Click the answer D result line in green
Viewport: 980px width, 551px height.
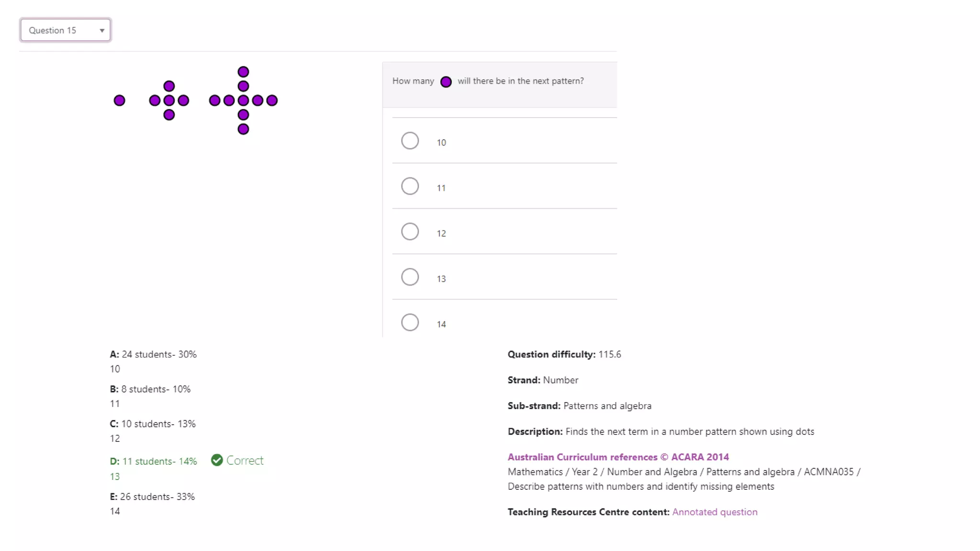coord(153,462)
